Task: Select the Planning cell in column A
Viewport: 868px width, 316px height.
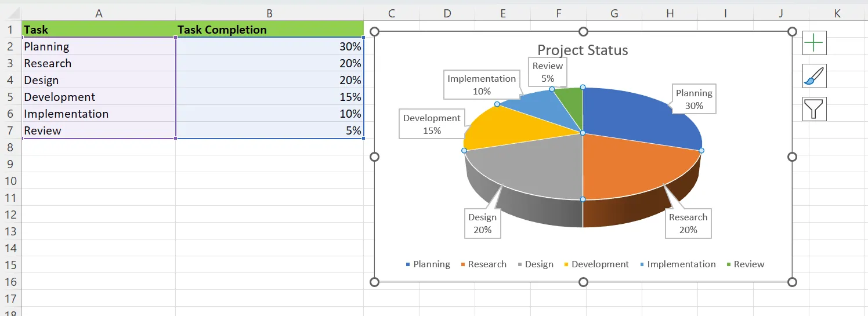Action: coord(99,46)
